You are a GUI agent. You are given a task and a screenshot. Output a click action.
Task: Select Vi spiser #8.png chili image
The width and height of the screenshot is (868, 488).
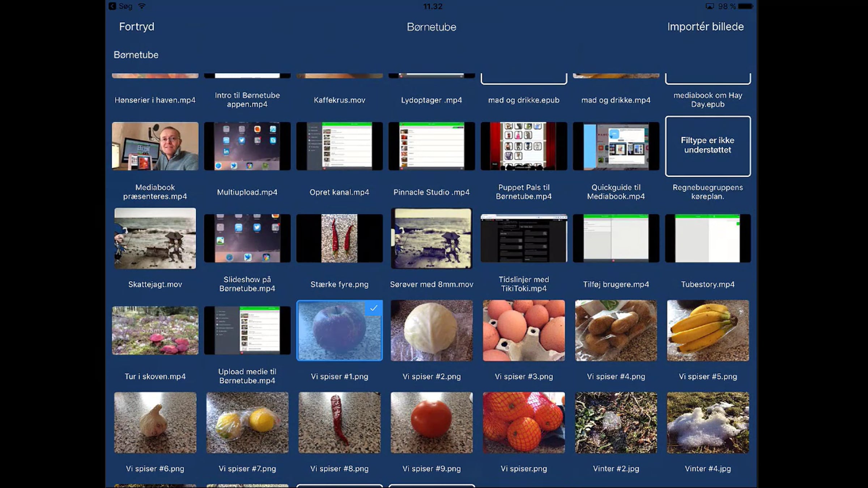pos(339,423)
